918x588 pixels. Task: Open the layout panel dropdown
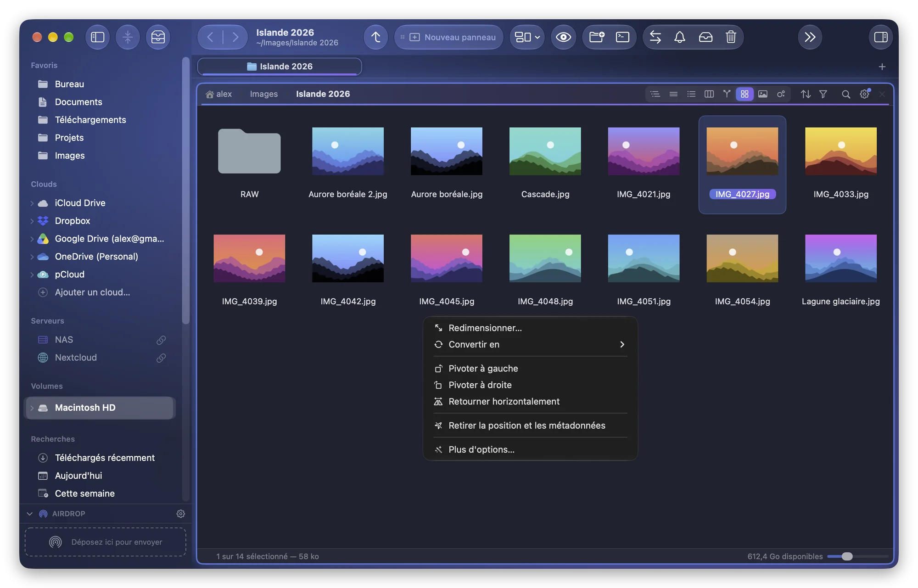tap(527, 37)
